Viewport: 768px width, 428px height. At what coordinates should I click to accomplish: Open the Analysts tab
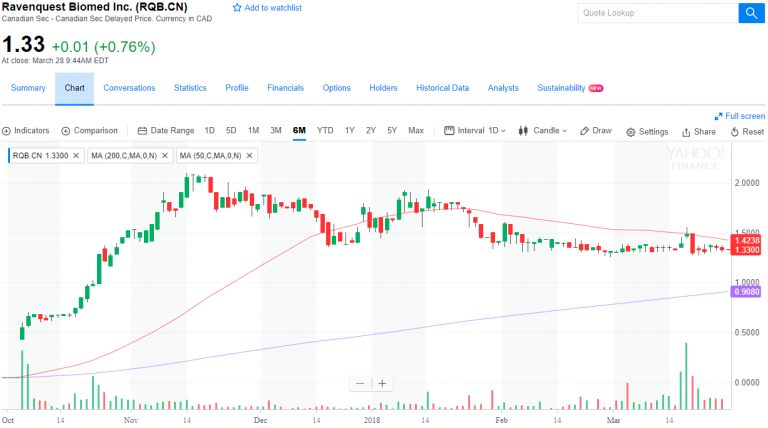coord(503,88)
